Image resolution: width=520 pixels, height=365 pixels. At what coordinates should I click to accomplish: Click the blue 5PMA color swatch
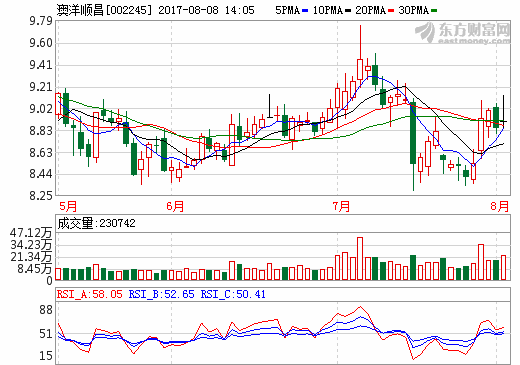click(305, 11)
